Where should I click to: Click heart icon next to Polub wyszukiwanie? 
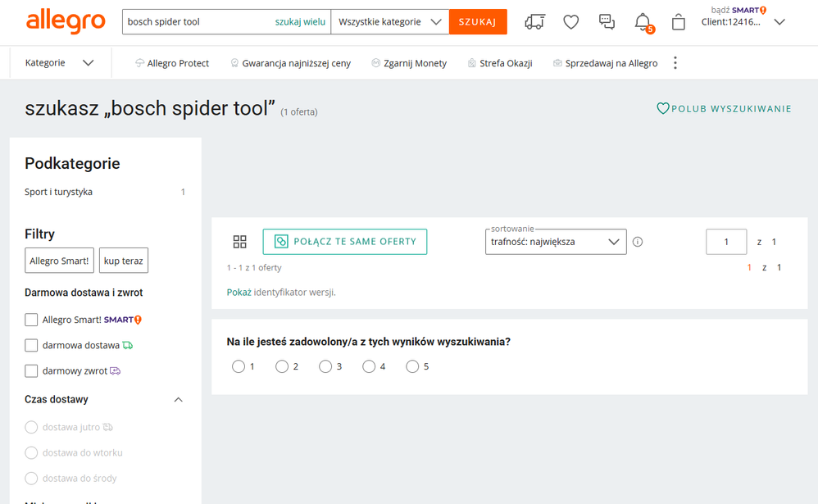click(x=662, y=108)
